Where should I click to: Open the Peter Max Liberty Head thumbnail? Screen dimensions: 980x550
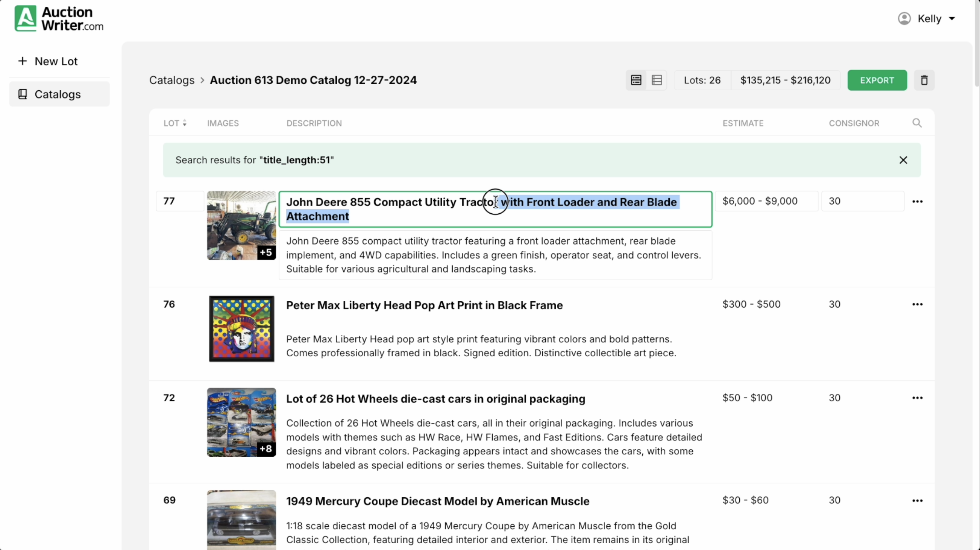pos(241,329)
